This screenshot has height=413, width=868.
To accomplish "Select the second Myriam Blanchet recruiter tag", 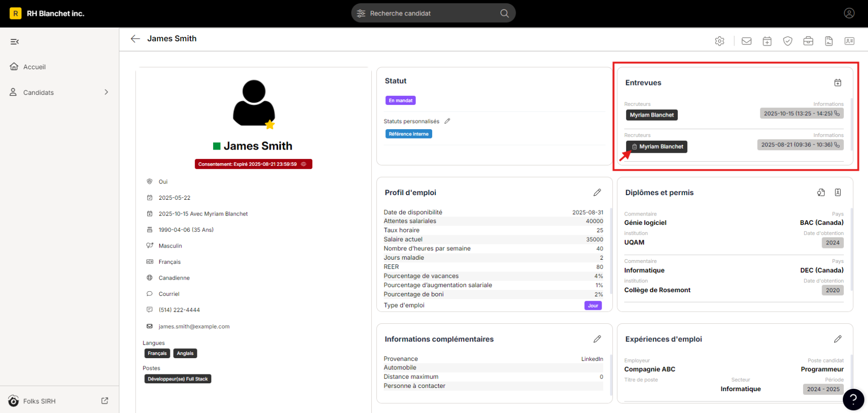I will 656,146.
